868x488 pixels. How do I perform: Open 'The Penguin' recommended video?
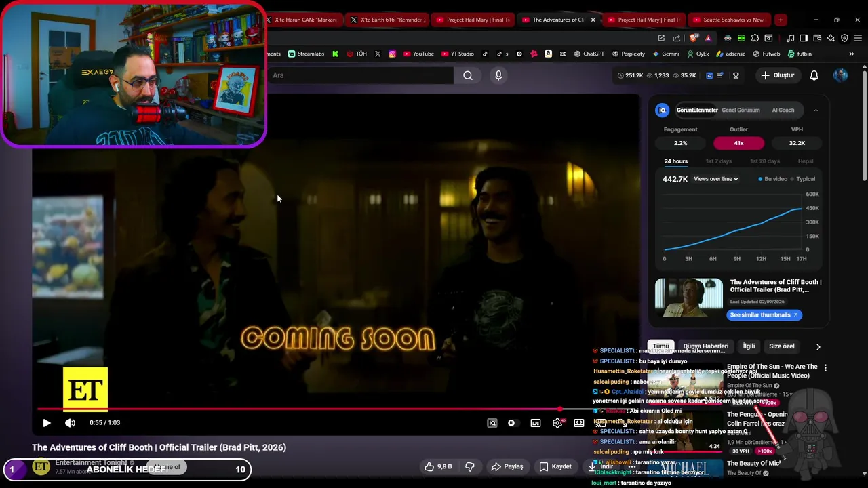[757, 419]
